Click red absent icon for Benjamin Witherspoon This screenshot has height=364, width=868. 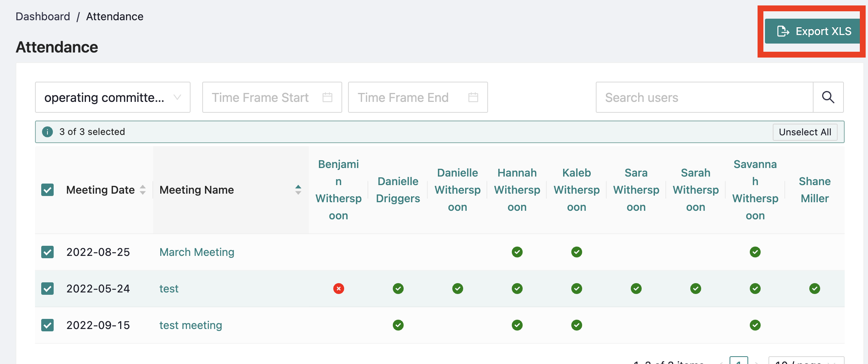point(338,289)
